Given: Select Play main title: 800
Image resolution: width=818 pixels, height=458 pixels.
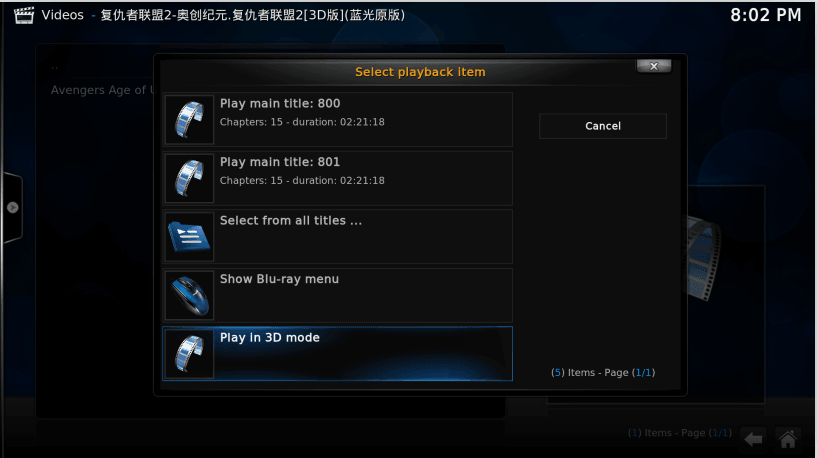Looking at the screenshot, I should click(338, 119).
